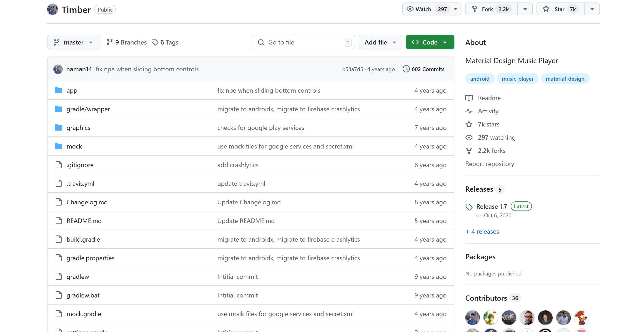Click the green Code button
This screenshot has height=332, width=644.
tap(429, 42)
